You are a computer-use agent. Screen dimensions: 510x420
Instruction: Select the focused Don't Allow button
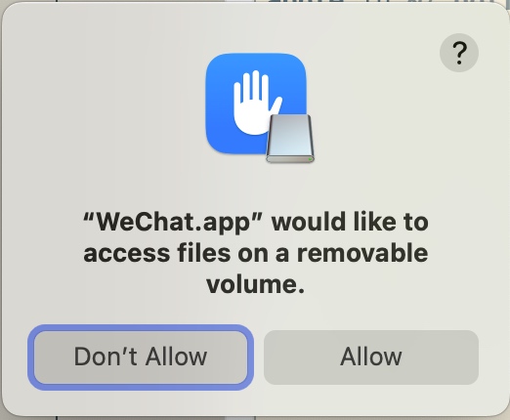point(141,357)
